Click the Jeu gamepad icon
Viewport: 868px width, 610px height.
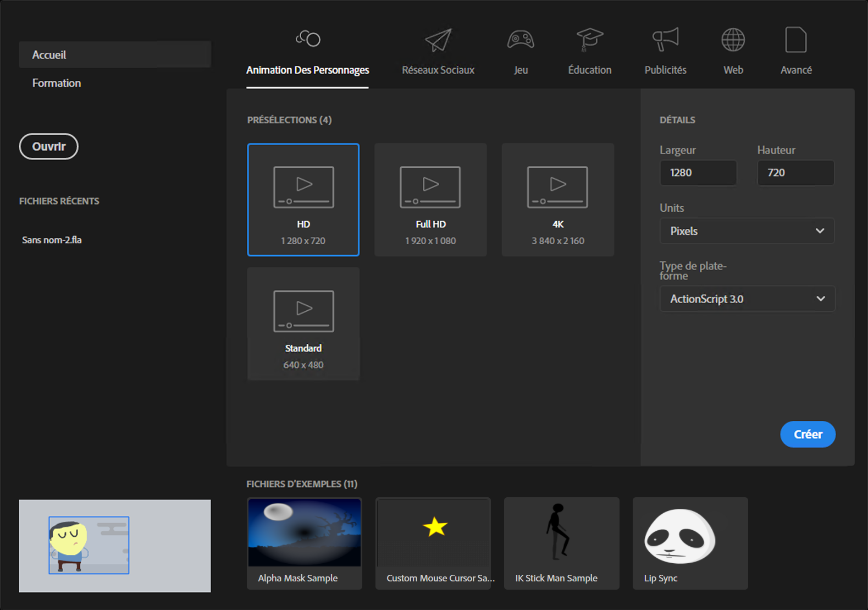[521, 40]
